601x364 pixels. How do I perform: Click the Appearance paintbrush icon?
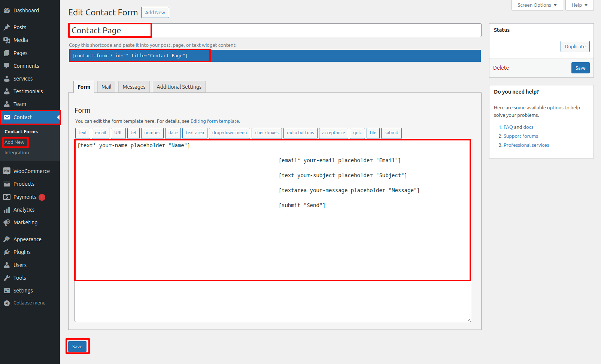coord(7,239)
